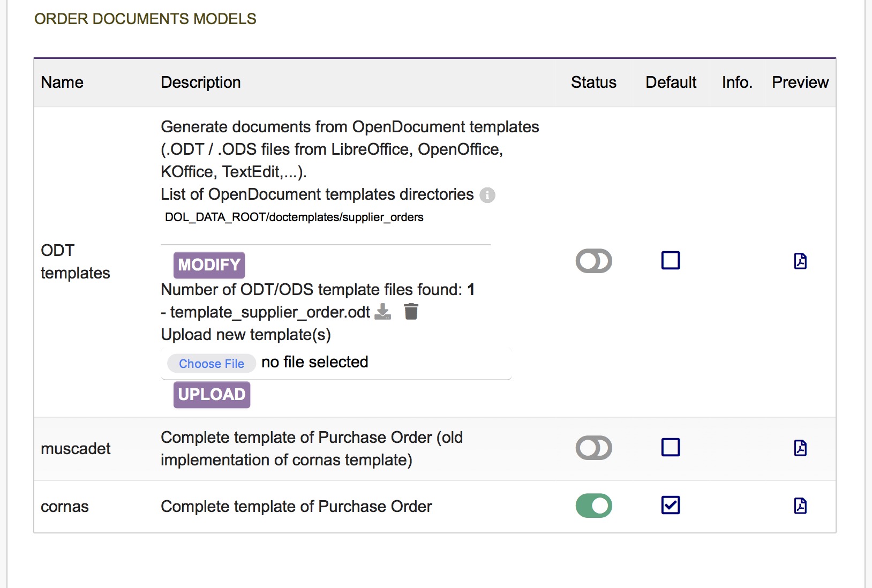
Task: Click Choose File to pick template
Action: pos(212,364)
